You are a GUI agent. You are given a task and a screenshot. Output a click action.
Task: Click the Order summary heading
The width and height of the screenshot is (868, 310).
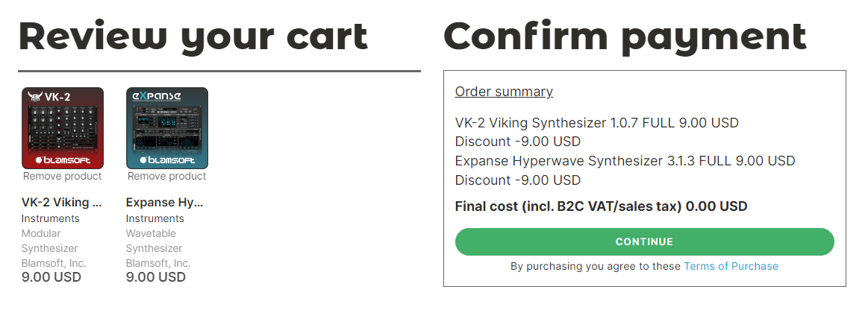pyautogui.click(x=504, y=92)
